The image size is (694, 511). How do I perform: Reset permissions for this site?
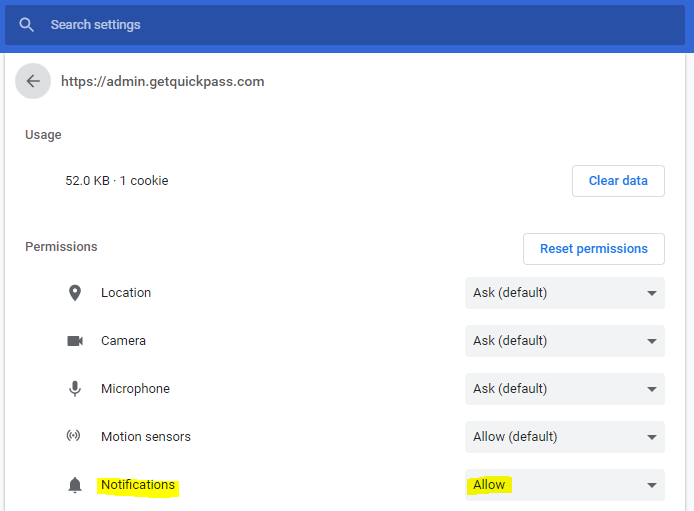[x=594, y=249]
